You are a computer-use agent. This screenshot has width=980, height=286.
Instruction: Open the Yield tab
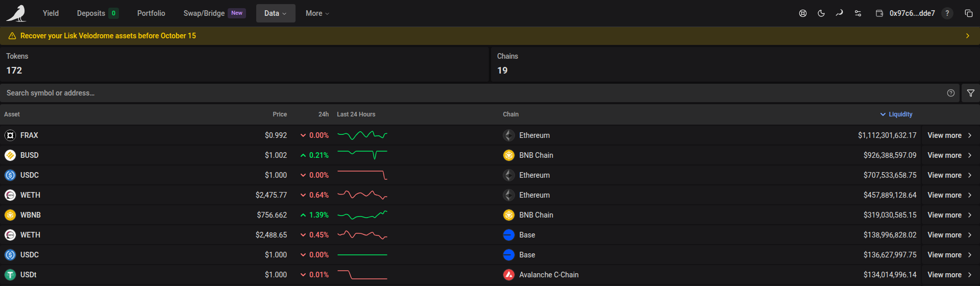click(x=51, y=13)
